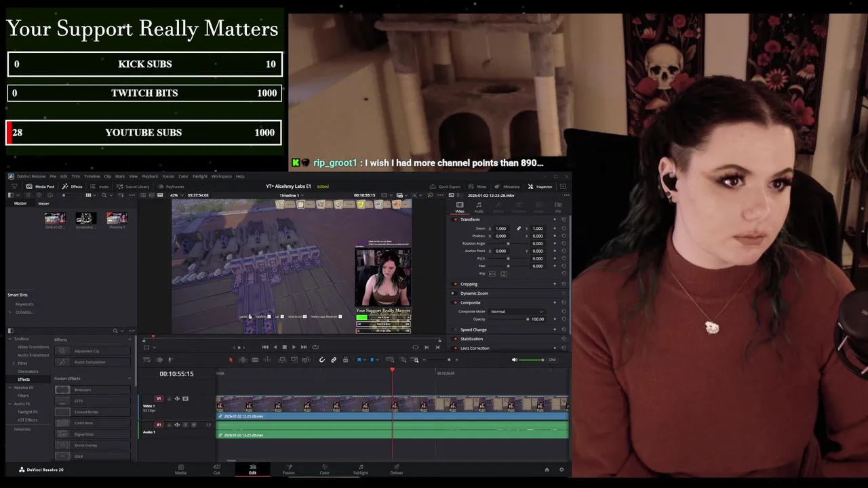868x488 pixels.
Task: Click the Quick Export button
Action: [445, 186]
